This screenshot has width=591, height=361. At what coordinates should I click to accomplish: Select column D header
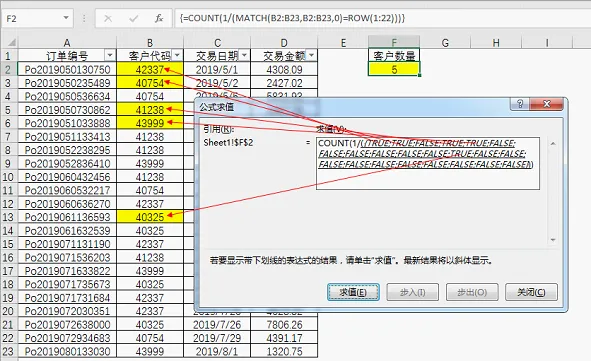pos(284,43)
